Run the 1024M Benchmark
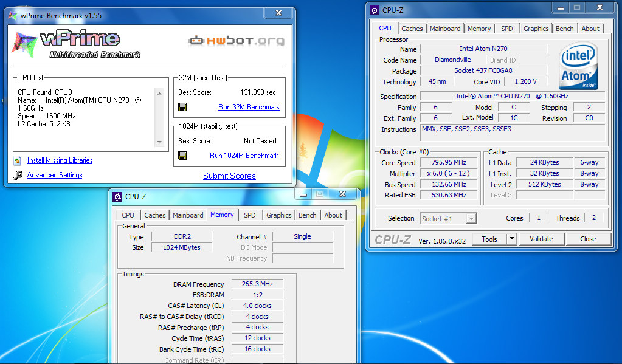 point(244,156)
